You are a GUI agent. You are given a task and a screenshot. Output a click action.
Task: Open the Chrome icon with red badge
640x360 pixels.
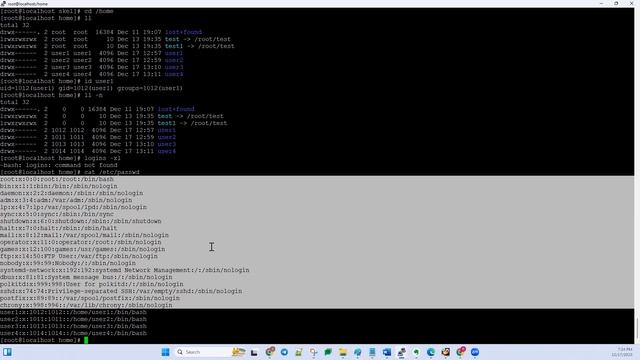(x=460, y=352)
